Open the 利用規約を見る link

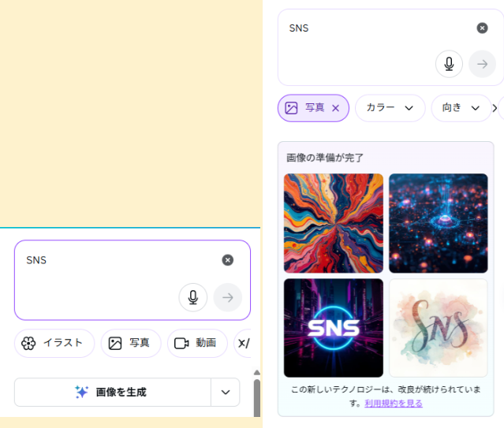click(394, 404)
